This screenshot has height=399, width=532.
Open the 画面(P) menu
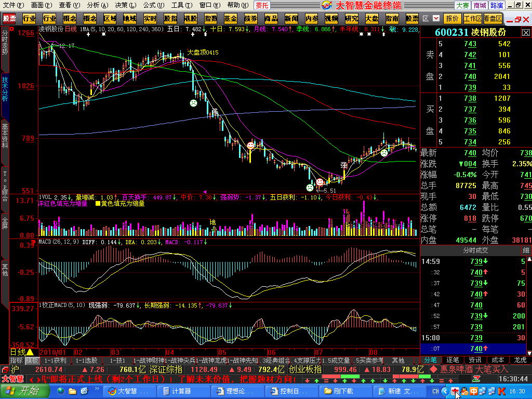[x=42, y=5]
